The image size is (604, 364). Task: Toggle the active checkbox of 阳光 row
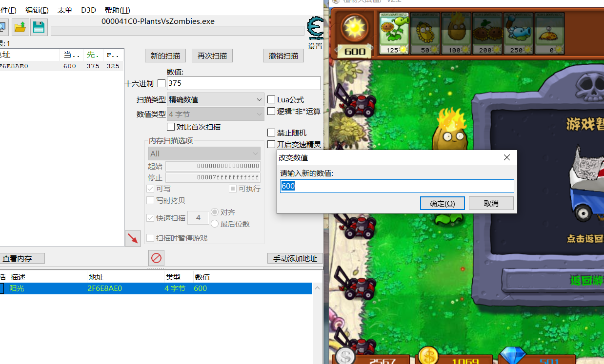[1, 288]
